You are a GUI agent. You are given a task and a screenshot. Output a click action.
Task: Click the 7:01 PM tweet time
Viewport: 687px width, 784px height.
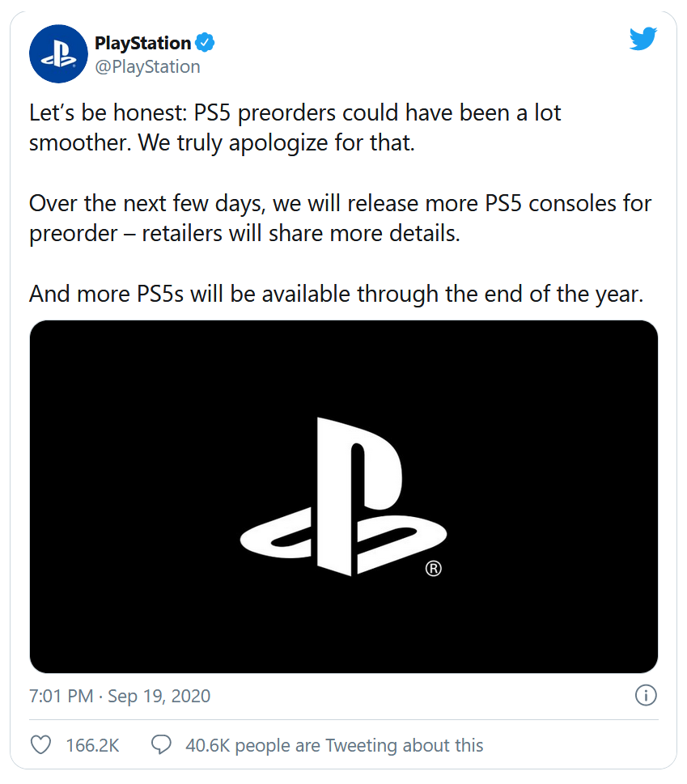point(61,696)
